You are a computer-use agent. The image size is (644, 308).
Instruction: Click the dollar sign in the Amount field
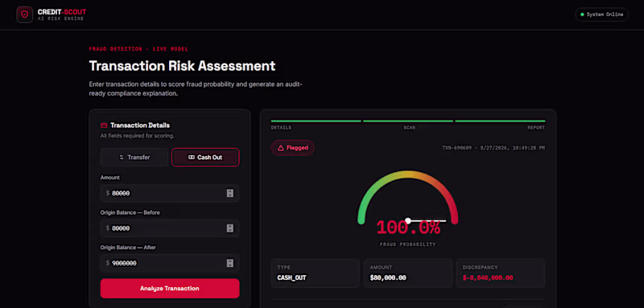pyautogui.click(x=108, y=193)
